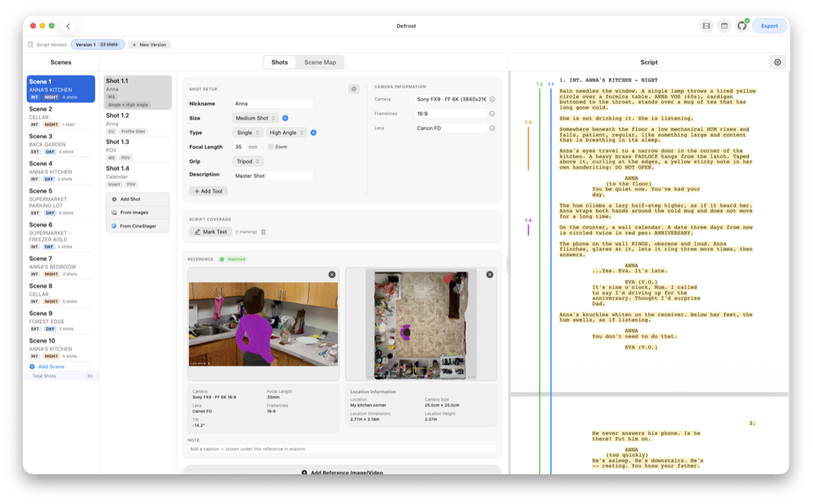Click the Export button
The height and width of the screenshot is (504, 813).
[770, 26]
